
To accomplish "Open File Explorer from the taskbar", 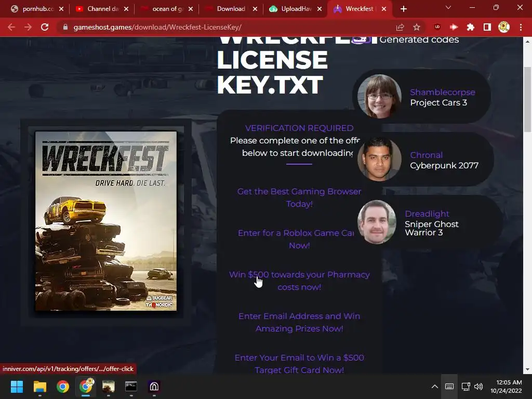I will tap(39, 387).
